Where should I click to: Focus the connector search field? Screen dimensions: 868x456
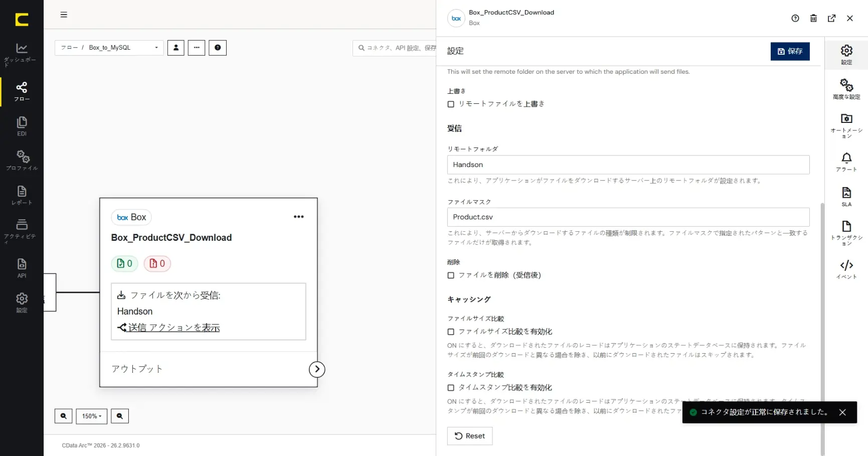(x=395, y=48)
